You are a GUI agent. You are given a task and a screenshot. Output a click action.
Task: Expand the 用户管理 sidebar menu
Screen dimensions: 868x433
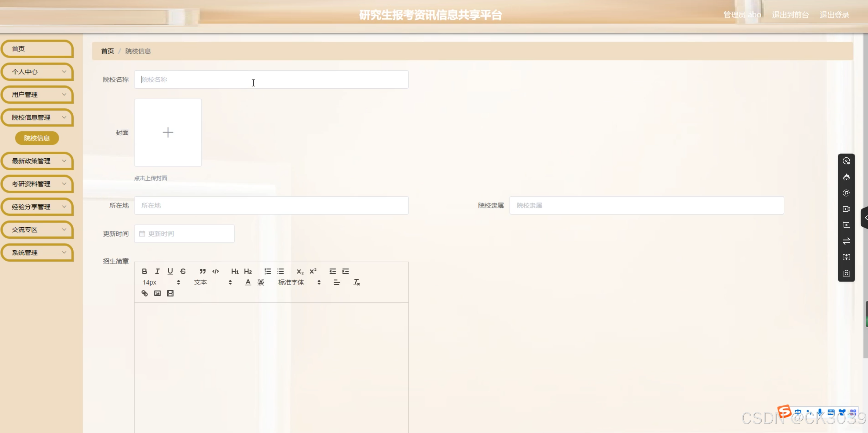coord(37,95)
